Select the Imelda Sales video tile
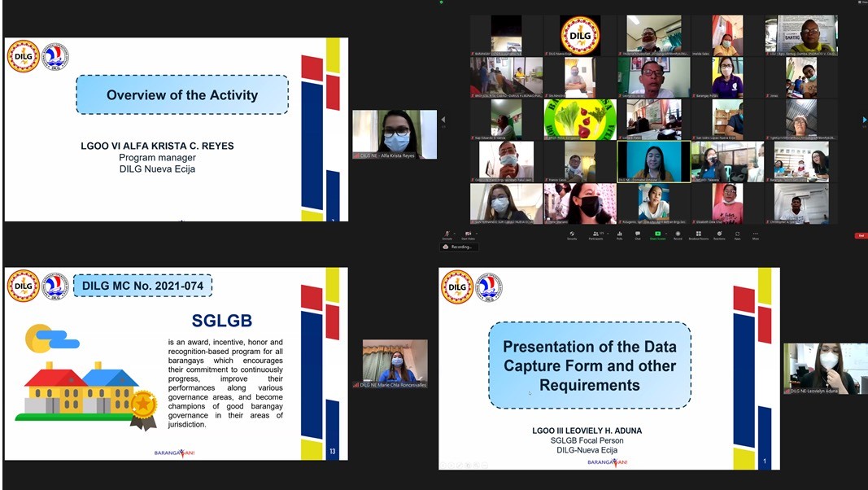Viewport: 868px width, 490px height. [x=727, y=36]
